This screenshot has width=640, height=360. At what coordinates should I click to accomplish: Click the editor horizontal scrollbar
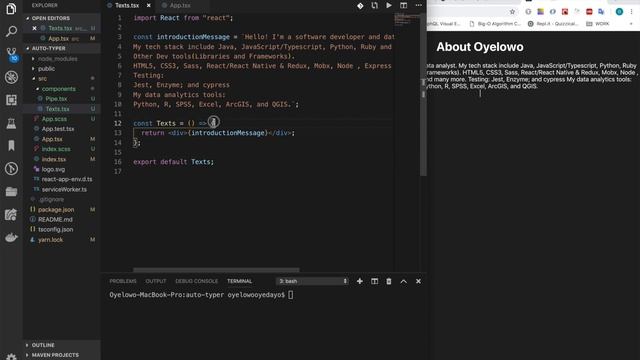(216, 270)
